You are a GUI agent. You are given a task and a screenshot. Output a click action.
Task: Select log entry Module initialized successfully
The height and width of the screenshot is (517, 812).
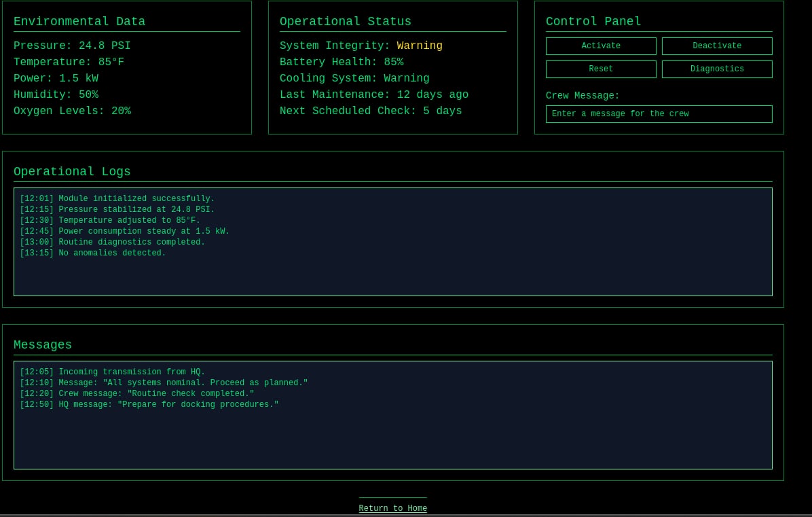click(x=117, y=199)
